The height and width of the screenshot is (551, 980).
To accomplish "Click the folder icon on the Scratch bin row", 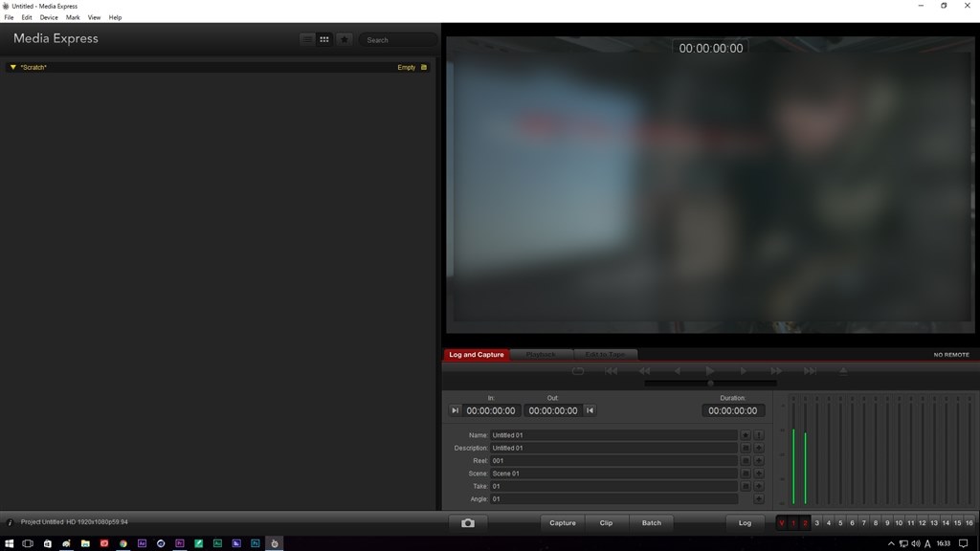I will tap(424, 68).
